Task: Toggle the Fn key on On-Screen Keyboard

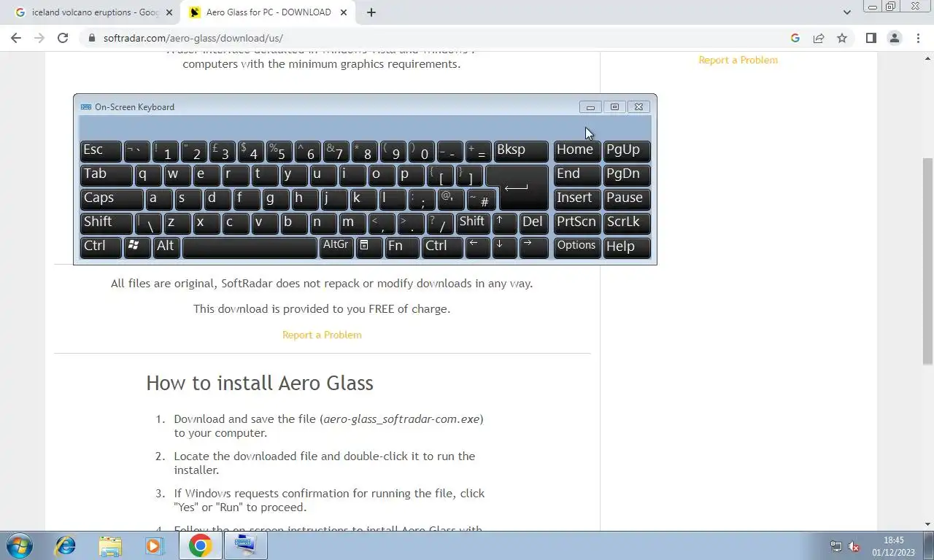Action: coord(402,246)
